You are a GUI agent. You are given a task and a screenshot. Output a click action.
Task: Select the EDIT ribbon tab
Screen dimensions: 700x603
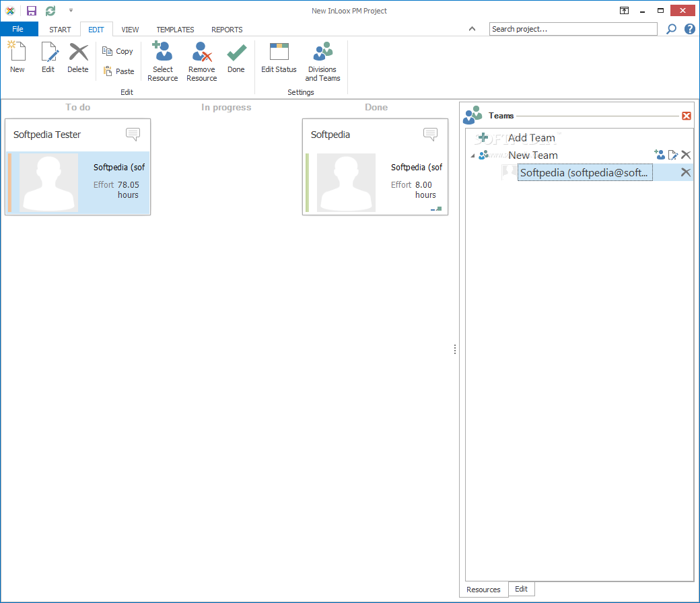(96, 30)
